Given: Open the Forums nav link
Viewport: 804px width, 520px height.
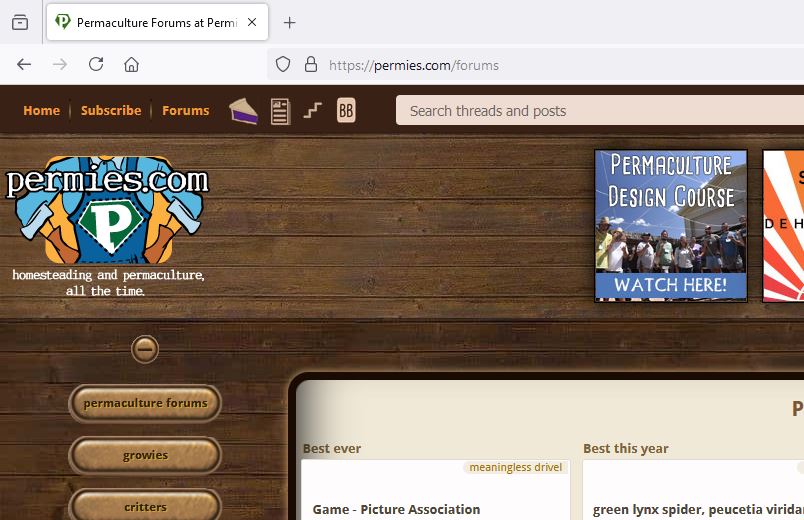Looking at the screenshot, I should pyautogui.click(x=186, y=110).
